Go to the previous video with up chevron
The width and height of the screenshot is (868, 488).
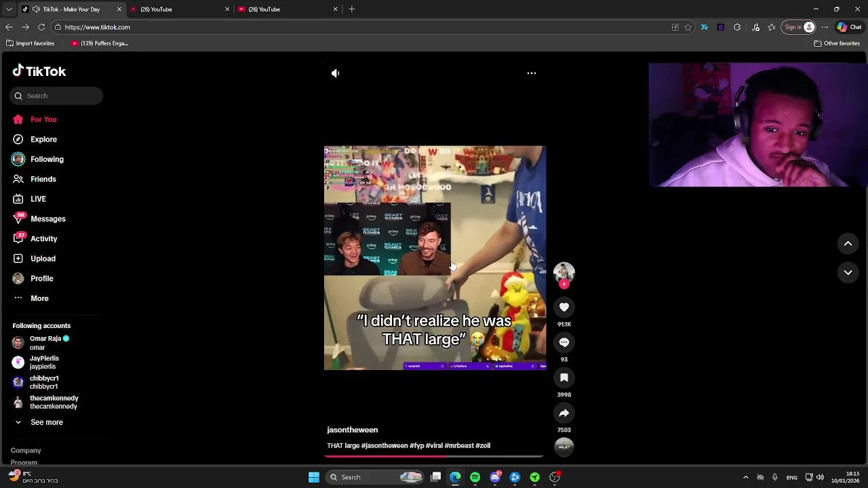(848, 243)
